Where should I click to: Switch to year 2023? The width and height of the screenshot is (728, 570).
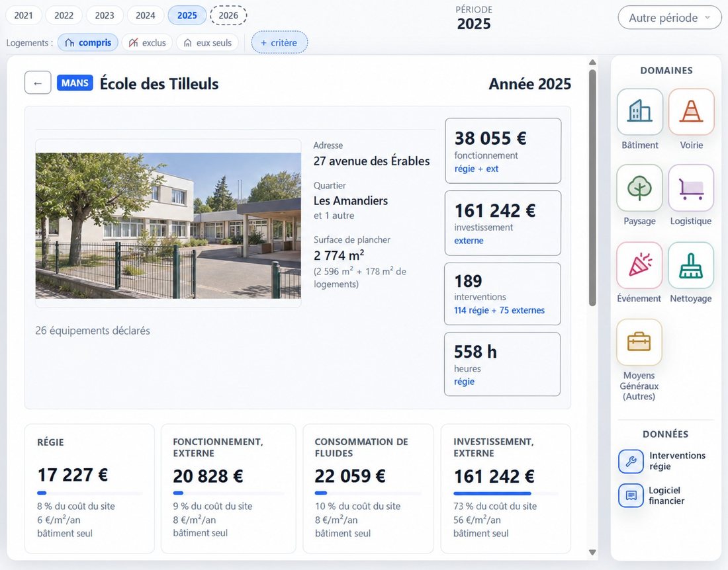tap(105, 15)
